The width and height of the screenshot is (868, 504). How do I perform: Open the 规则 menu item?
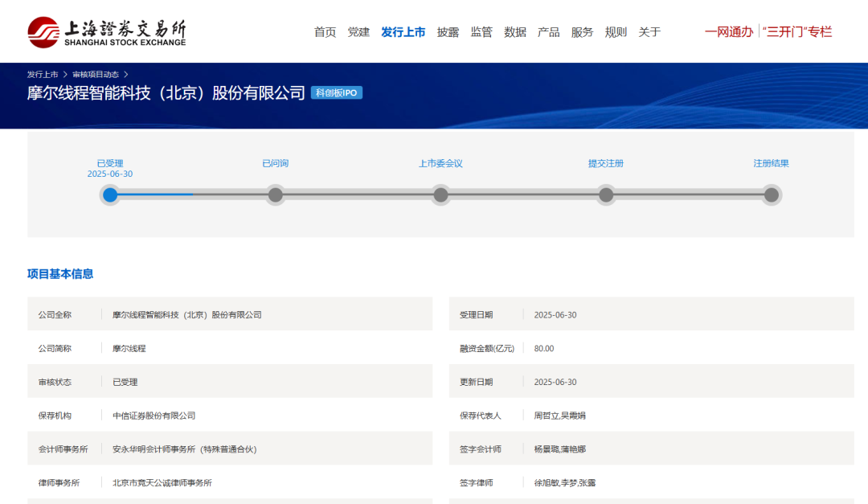click(x=616, y=32)
